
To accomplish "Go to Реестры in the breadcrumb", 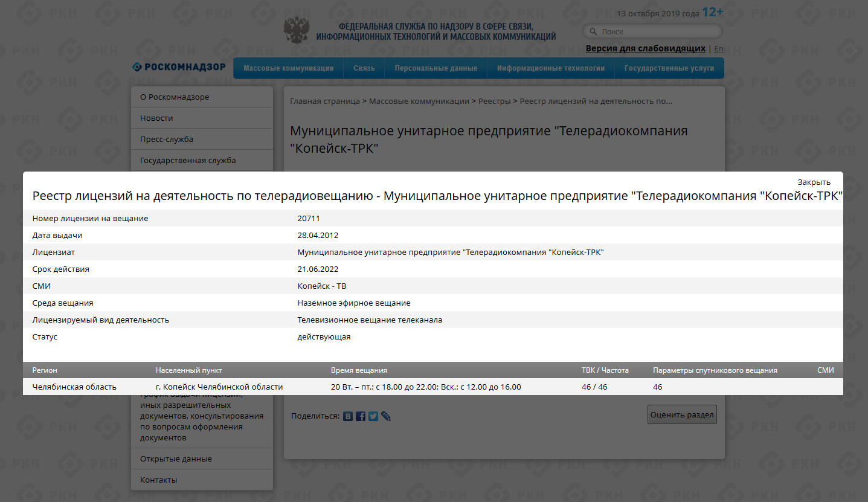I will pyautogui.click(x=494, y=101).
